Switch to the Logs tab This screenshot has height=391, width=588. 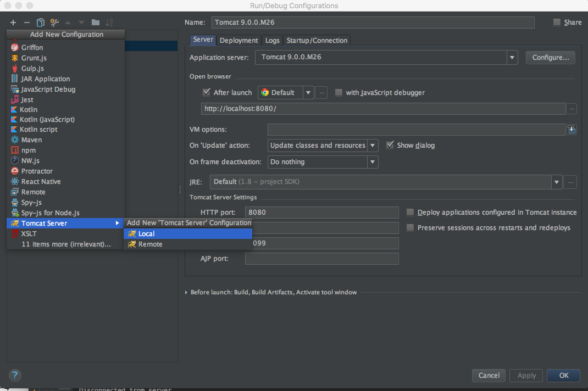(x=272, y=41)
